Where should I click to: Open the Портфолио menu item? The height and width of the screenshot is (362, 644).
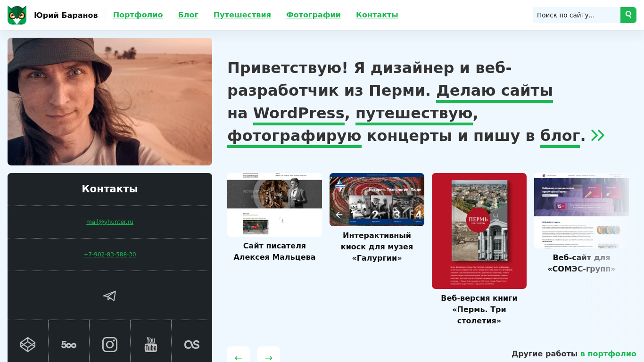point(138,15)
